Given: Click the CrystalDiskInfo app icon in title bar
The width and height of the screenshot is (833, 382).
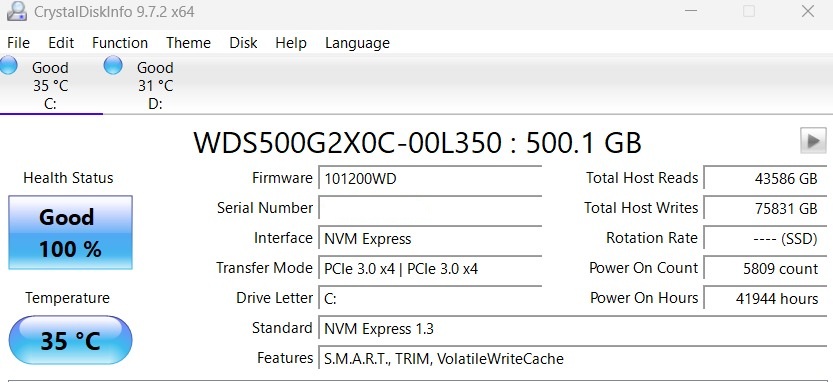Looking at the screenshot, I should (x=16, y=11).
